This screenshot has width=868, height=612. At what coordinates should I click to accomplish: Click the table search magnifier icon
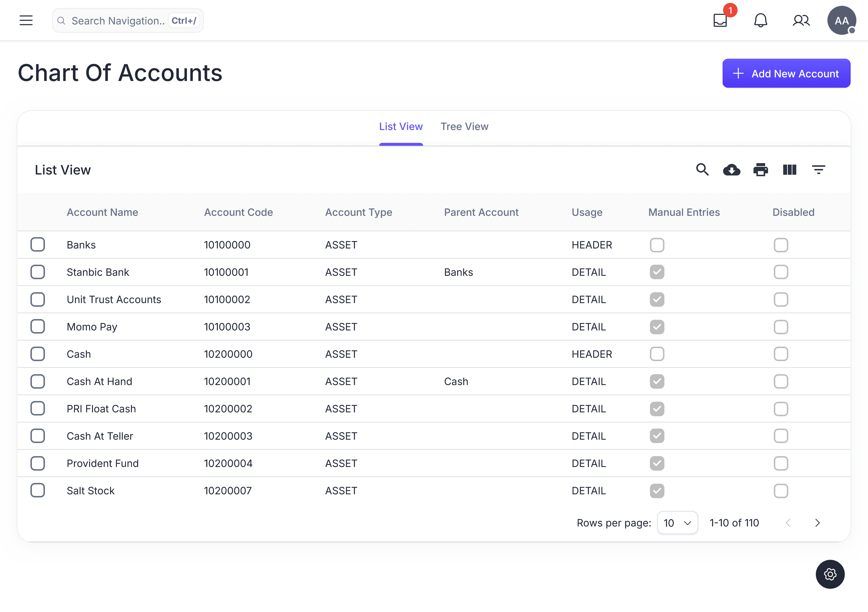click(x=702, y=170)
